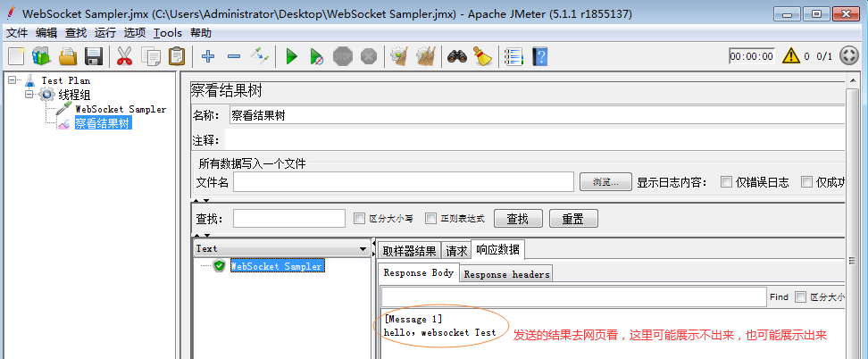Image resolution: width=868 pixels, height=359 pixels.
Task: Collapse all nodes with minus icon
Action: pos(234,56)
